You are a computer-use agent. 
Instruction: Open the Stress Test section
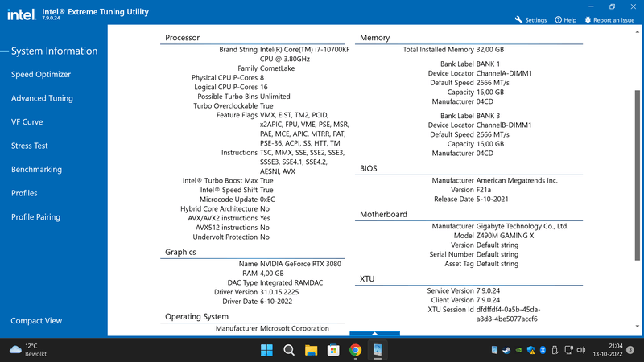click(29, 146)
